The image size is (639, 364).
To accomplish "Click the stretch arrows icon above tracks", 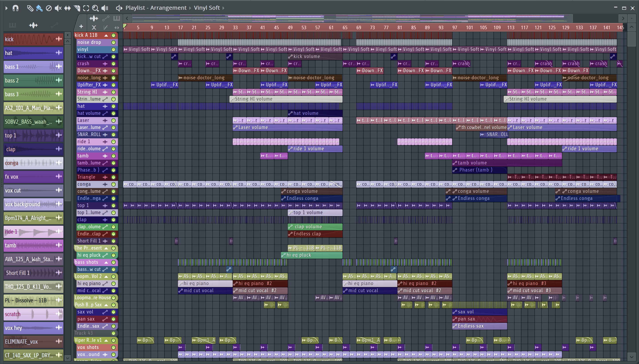I will point(116,27).
